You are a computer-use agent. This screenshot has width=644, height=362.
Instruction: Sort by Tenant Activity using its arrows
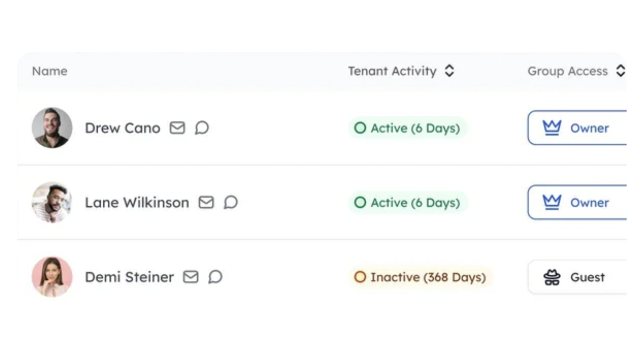[449, 71]
